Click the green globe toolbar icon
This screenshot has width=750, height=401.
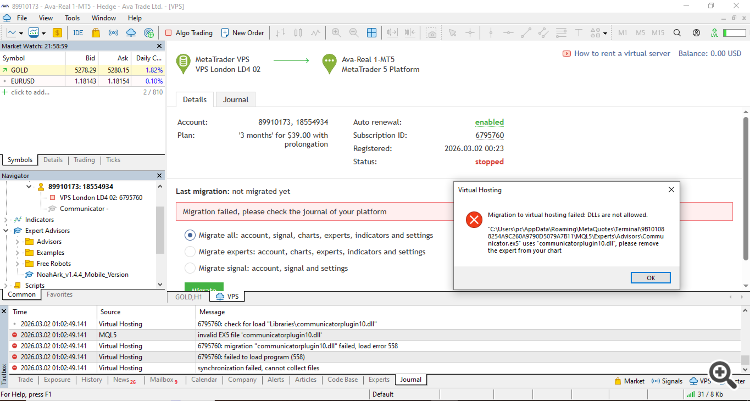pyautogui.click(x=149, y=33)
